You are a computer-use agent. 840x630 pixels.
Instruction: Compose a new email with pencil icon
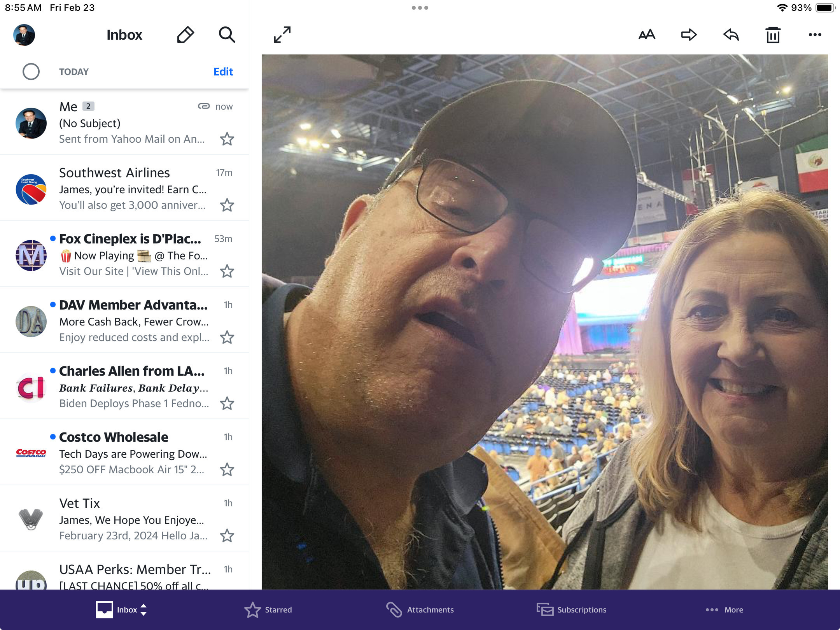click(x=185, y=35)
